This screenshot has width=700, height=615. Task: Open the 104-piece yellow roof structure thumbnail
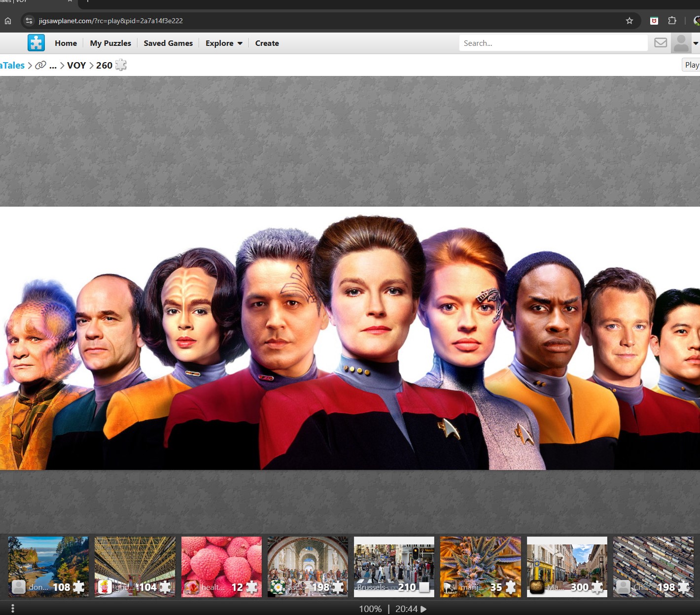(135, 567)
